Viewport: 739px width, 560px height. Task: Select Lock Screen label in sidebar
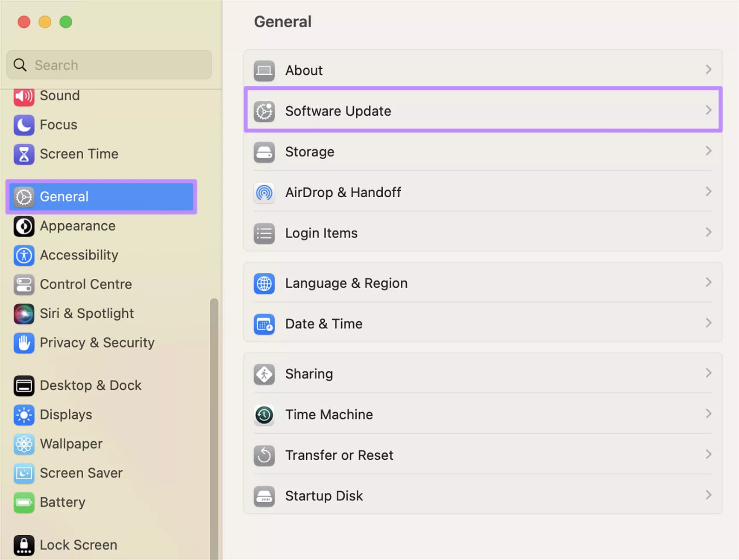79,545
